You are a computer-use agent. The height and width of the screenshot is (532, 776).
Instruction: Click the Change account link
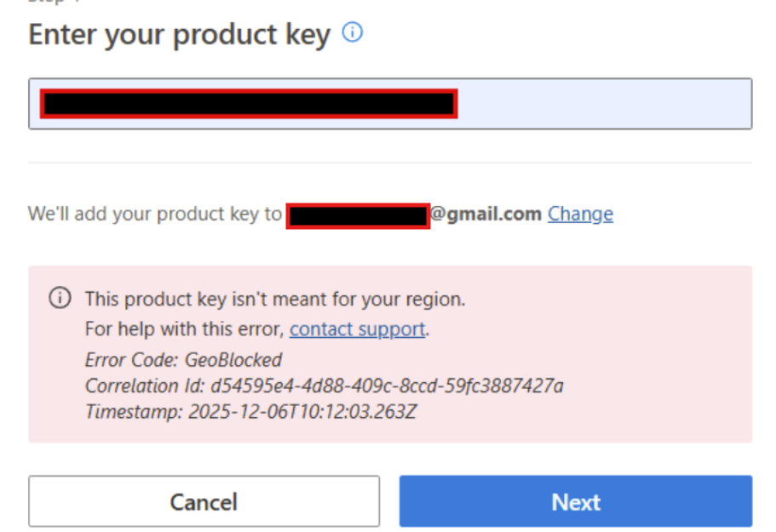(x=580, y=214)
